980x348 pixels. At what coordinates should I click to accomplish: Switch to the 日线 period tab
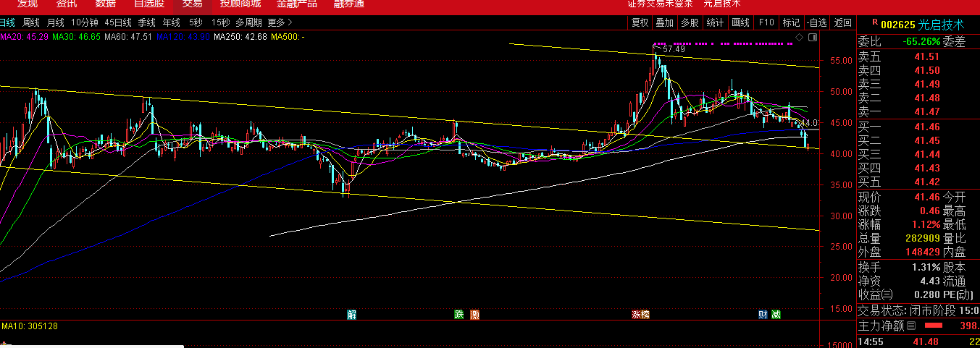coord(7,23)
